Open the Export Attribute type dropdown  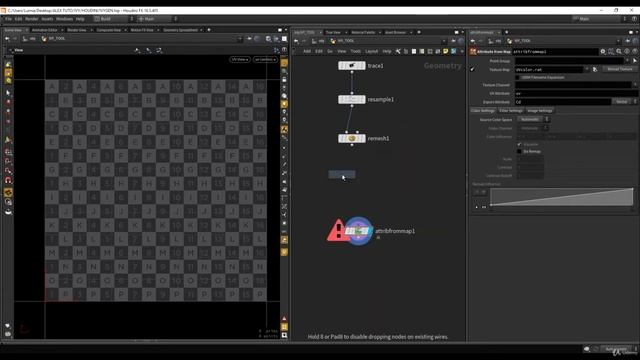624,102
